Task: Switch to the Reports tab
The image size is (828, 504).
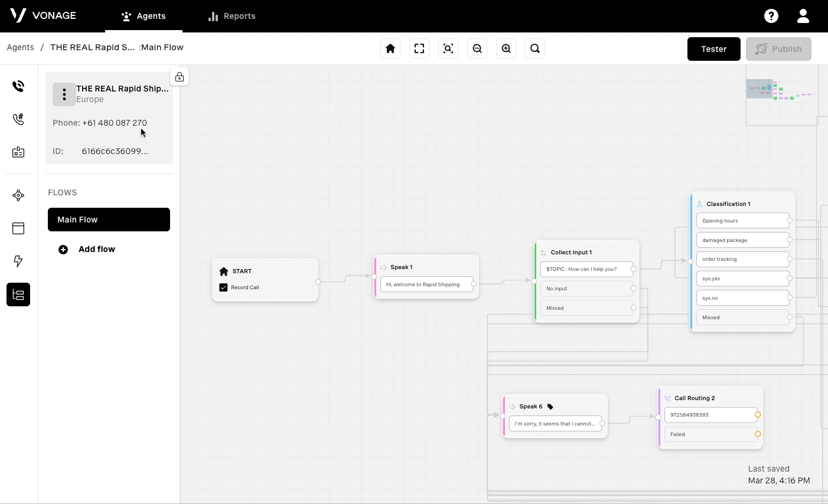Action: coord(232,16)
